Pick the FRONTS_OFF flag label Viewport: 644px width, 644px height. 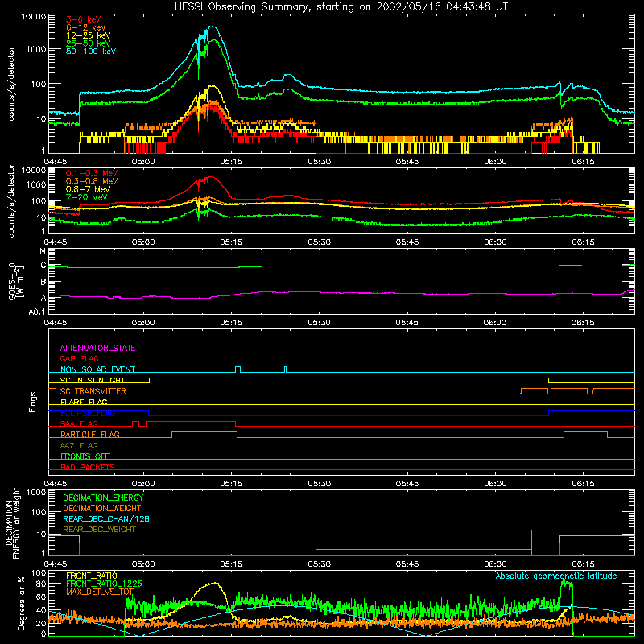85,456
